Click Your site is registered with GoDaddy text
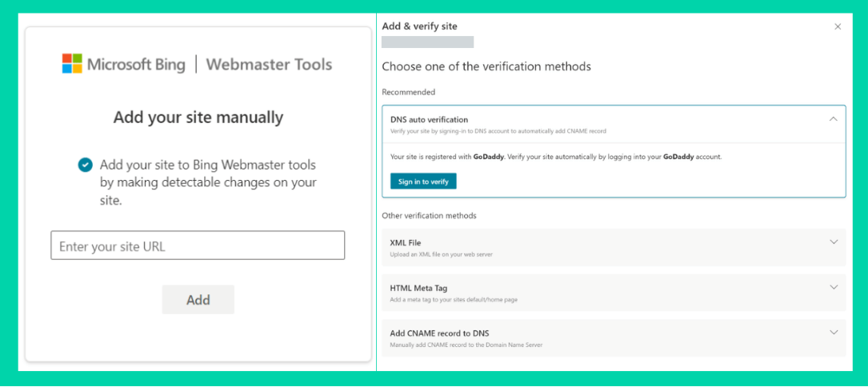 point(556,157)
